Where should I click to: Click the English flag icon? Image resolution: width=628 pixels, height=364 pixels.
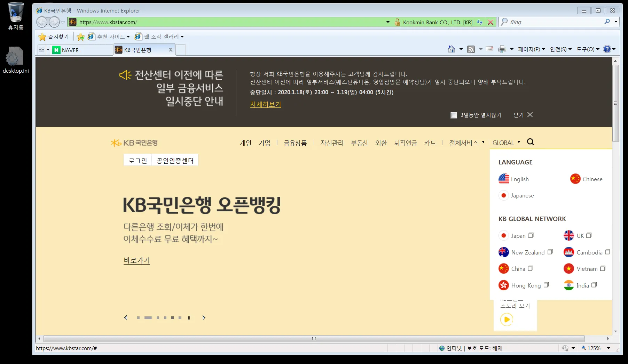pyautogui.click(x=504, y=179)
